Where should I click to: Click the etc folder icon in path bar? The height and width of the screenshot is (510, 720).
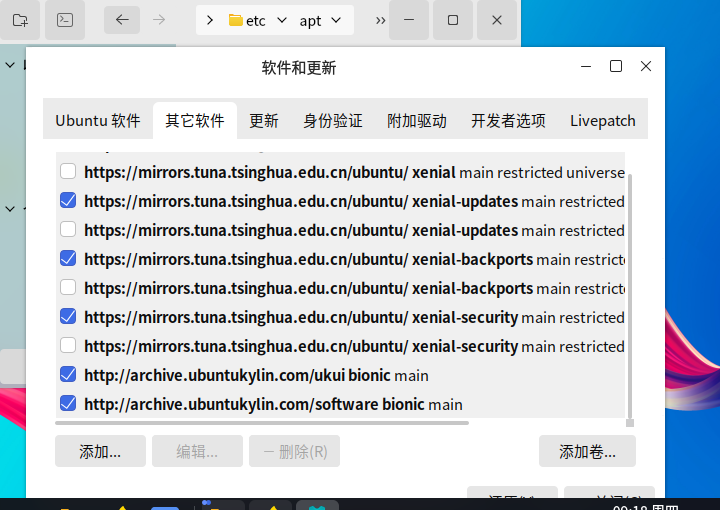pyautogui.click(x=236, y=20)
